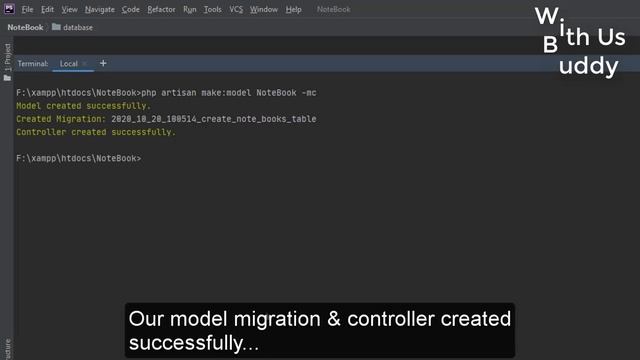640x360 pixels.
Task: Open the Tools menu
Action: tap(213, 9)
